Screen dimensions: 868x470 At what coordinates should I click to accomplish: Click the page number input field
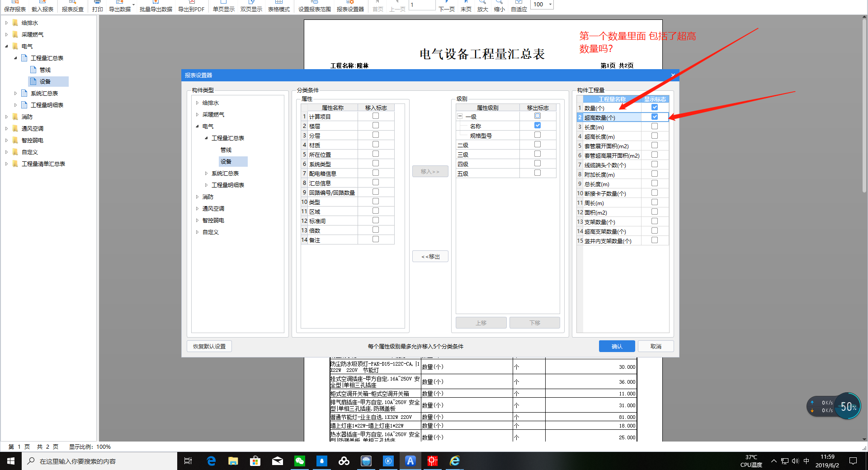point(422,5)
